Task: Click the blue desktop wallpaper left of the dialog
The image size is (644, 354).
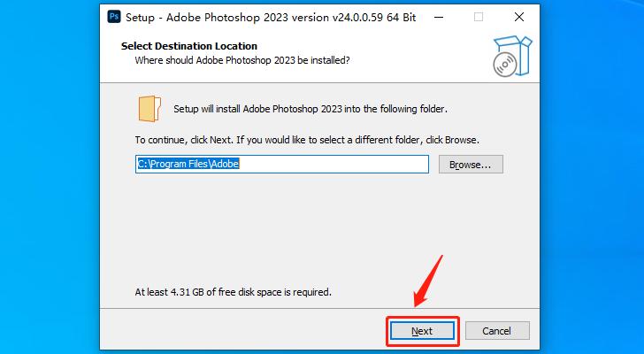Action: click(49, 177)
